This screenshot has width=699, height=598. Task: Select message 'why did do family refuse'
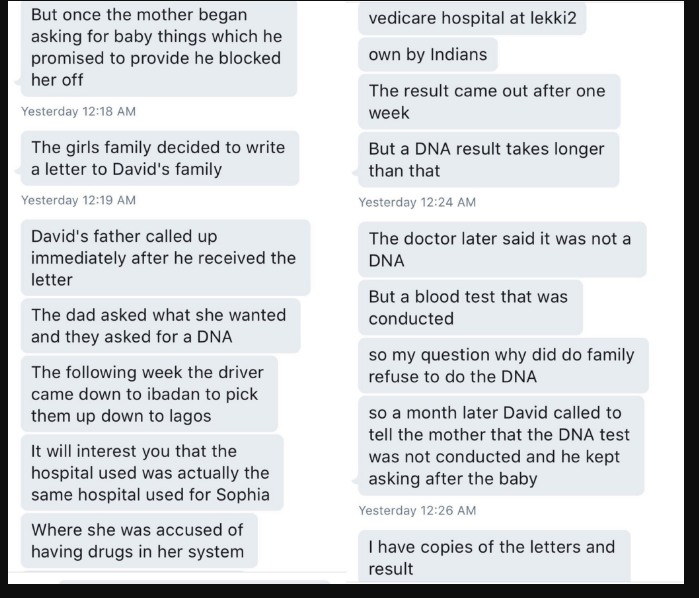tap(503, 366)
